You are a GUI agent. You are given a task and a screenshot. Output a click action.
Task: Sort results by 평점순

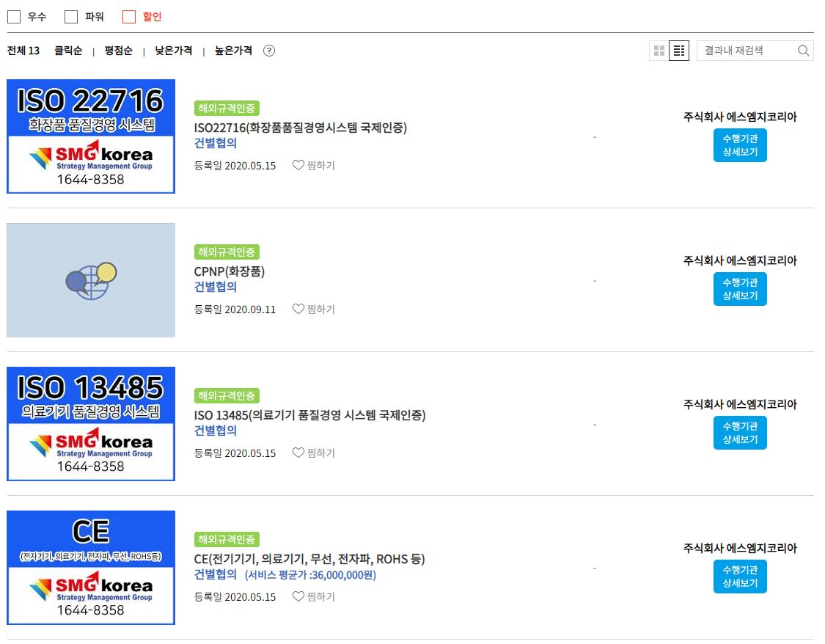point(118,51)
